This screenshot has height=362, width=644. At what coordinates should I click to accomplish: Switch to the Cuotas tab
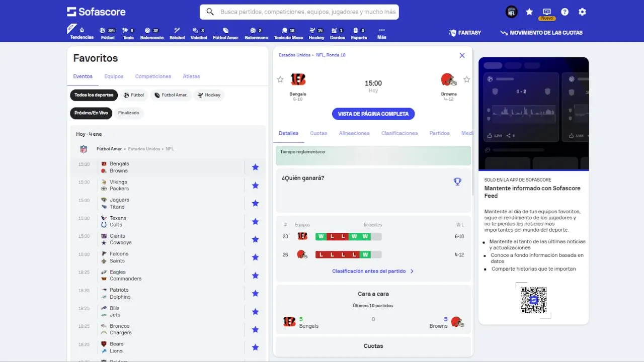click(318, 133)
